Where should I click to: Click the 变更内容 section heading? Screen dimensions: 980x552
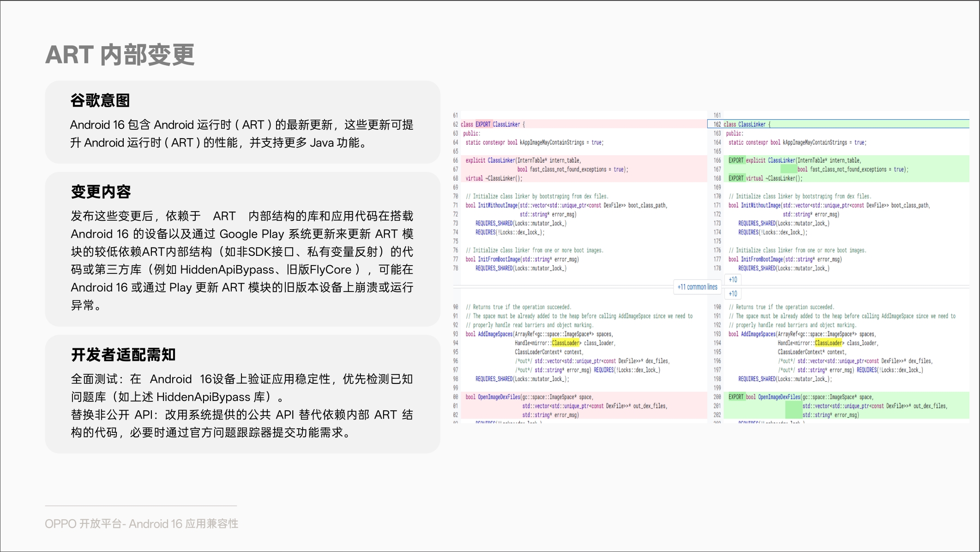101,192
